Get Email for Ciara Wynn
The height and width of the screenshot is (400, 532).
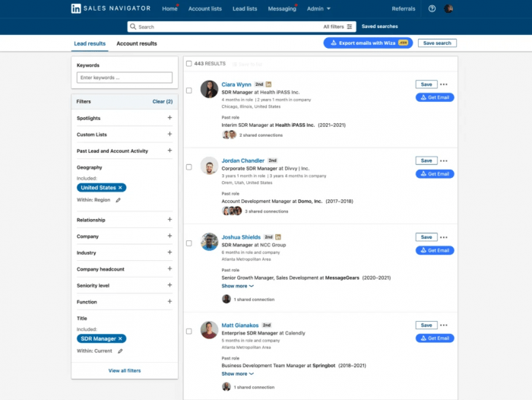point(435,97)
